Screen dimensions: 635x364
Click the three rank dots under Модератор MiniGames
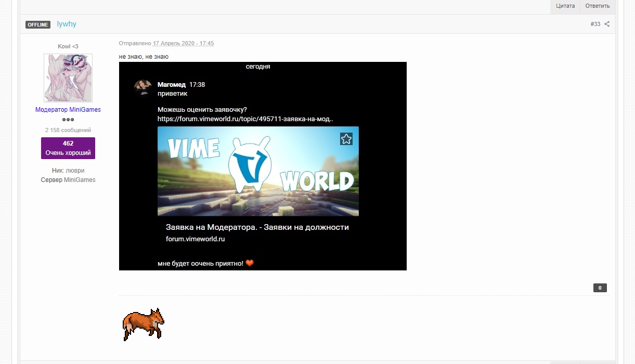pyautogui.click(x=68, y=120)
